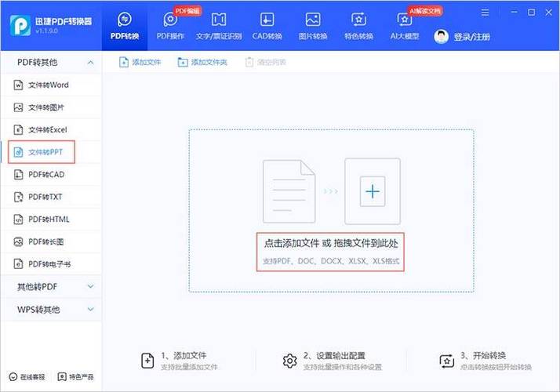
Task: Click the plus add-file box
Action: 373,191
